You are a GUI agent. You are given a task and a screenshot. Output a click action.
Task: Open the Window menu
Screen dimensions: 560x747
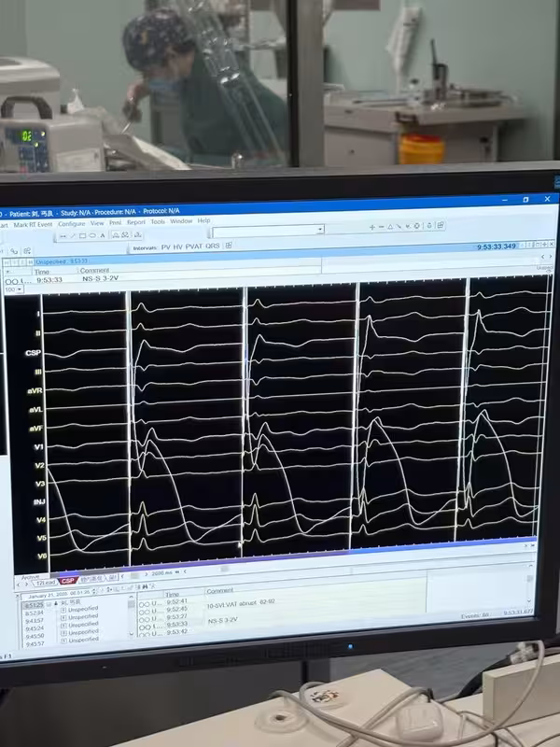[181, 221]
